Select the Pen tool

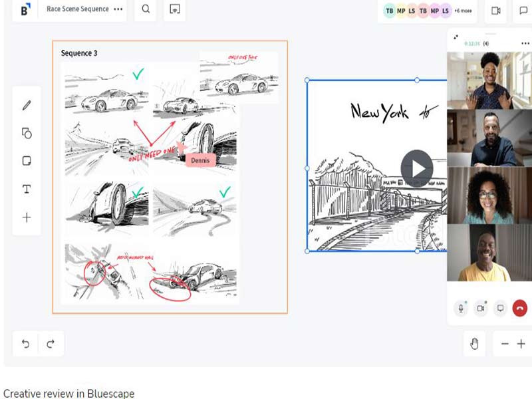coord(25,103)
